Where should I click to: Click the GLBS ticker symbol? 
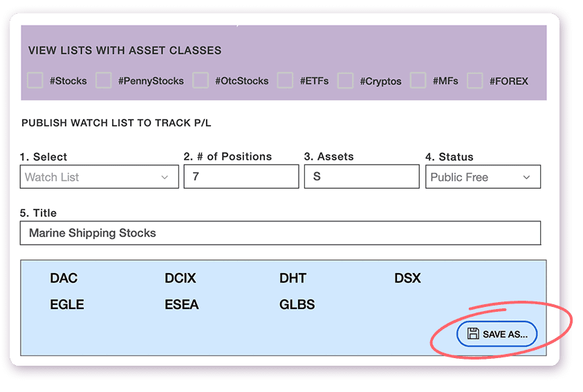click(x=297, y=304)
